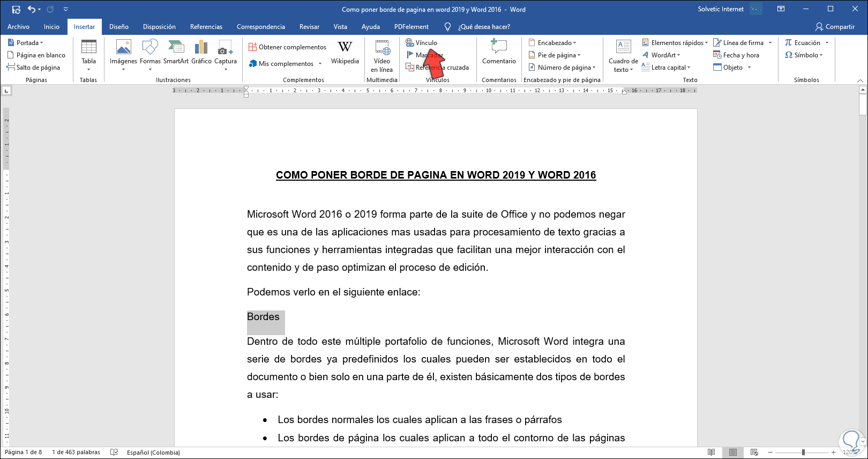Open the Correspondencia tab
This screenshot has height=459, width=868.
[261, 27]
